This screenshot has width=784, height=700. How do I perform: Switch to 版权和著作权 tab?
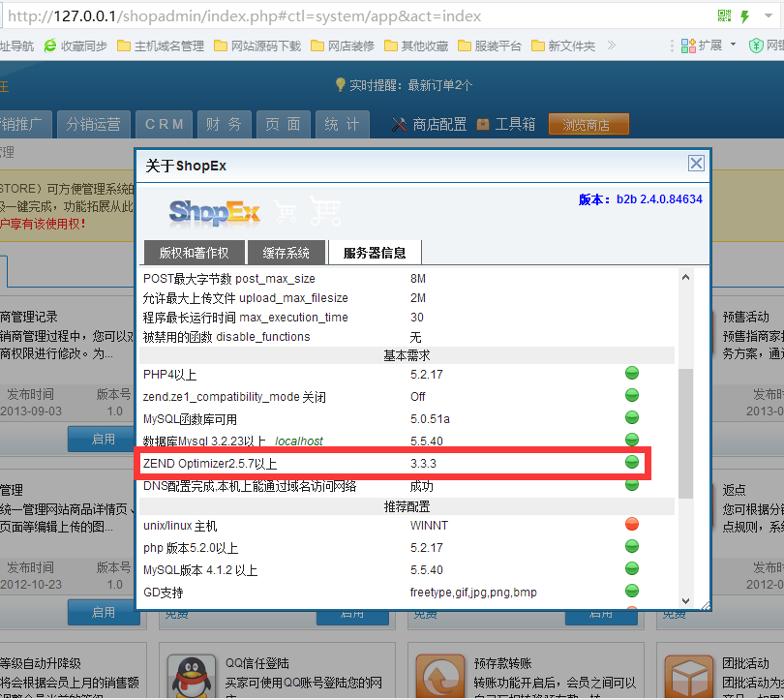[194, 253]
